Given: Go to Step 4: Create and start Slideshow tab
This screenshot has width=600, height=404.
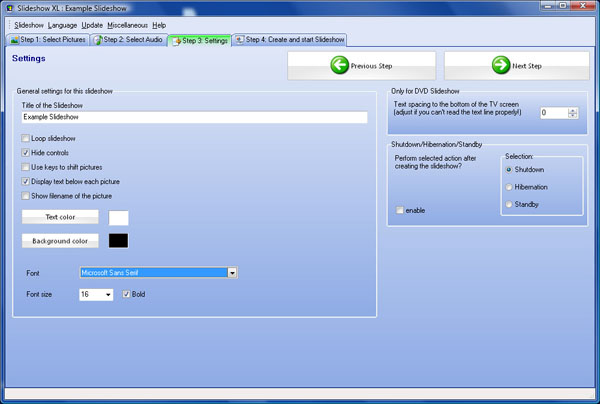Looking at the screenshot, I should (x=290, y=40).
